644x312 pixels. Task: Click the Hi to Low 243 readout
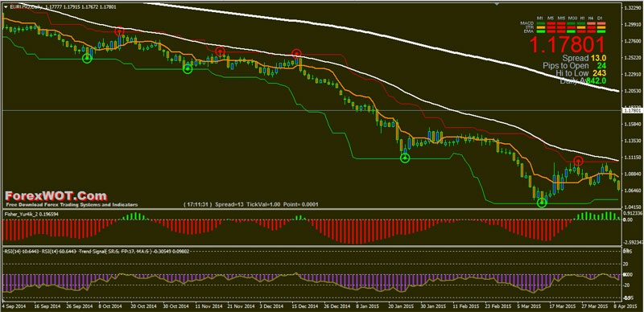[x=581, y=73]
